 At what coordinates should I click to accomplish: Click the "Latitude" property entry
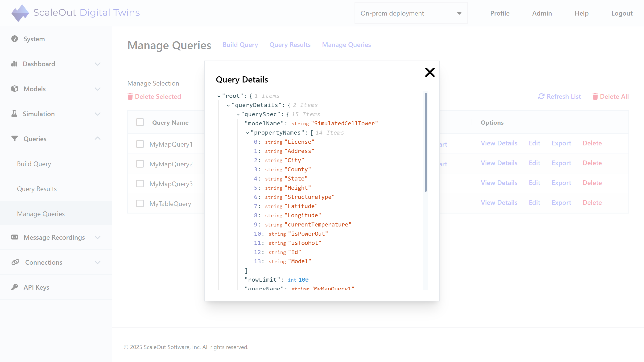click(x=301, y=206)
